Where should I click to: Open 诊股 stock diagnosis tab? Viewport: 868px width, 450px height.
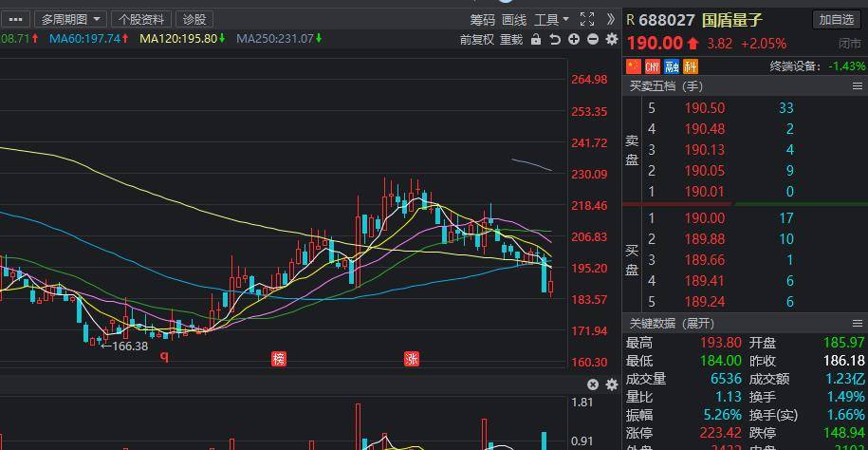click(194, 19)
